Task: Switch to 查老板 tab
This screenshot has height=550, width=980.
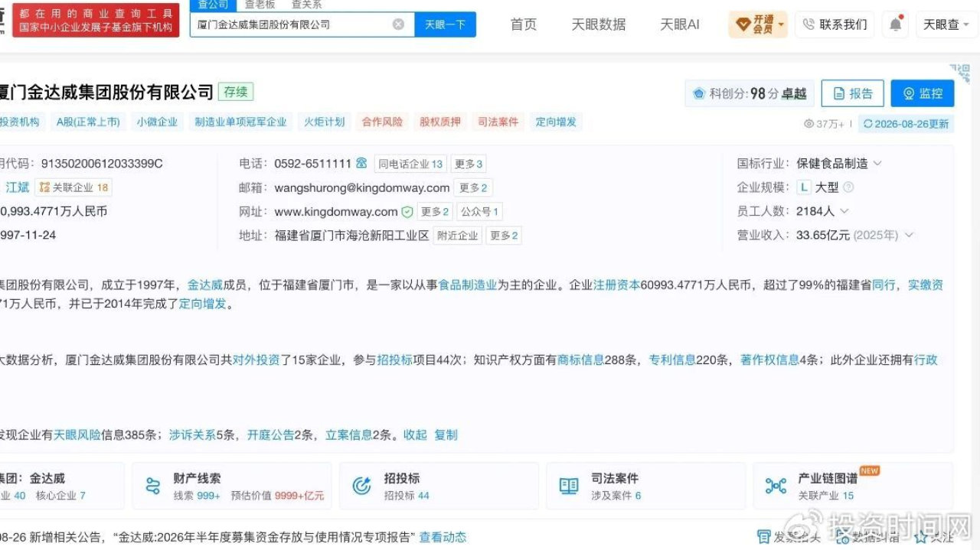Action: (260, 5)
